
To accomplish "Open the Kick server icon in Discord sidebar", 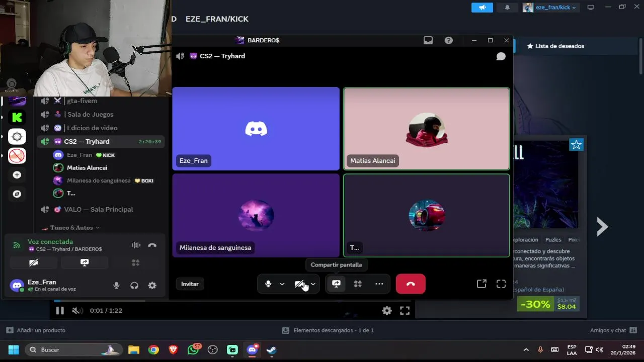I will (x=17, y=118).
